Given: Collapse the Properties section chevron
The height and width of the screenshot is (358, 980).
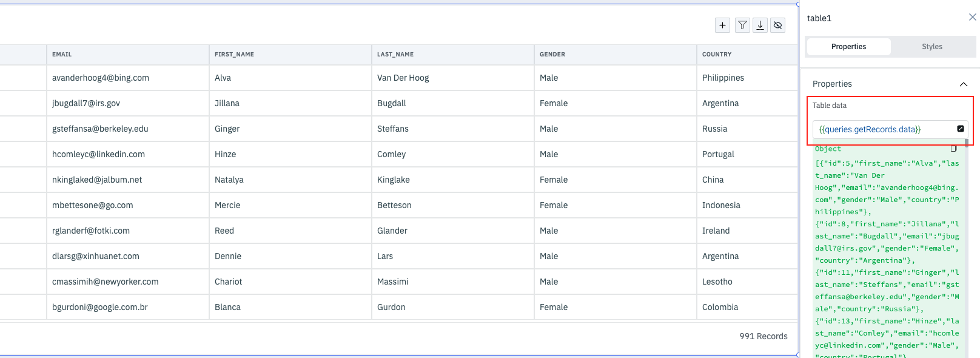Looking at the screenshot, I should pyautogui.click(x=964, y=84).
